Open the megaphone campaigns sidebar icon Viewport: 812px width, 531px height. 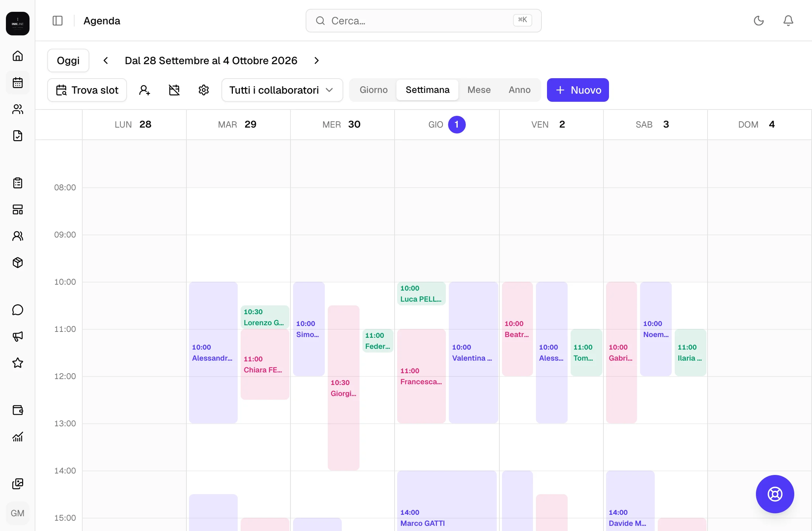(x=18, y=336)
